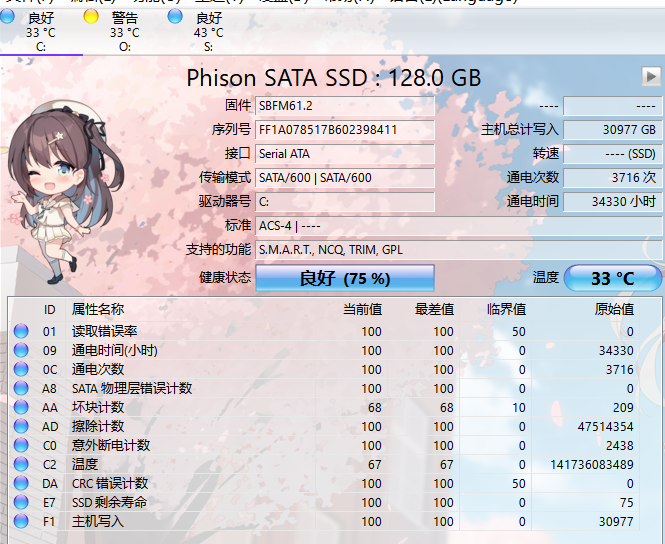Click status orb for A8 SATA 物理层错误计数 row
The height and width of the screenshot is (544, 665).
[x=21, y=388]
